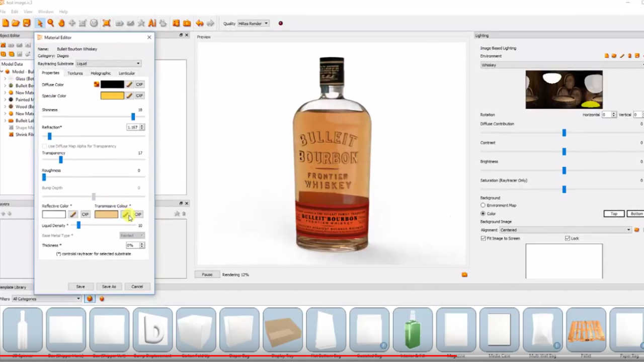Screen dimensions: 644x362
Task: Pick the hand pan tool
Action: (x=61, y=23)
